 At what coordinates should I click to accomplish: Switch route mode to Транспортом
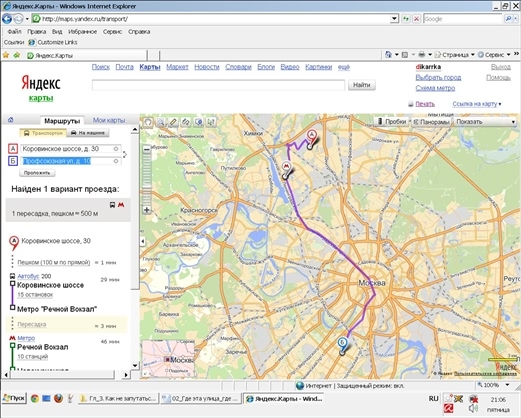click(43, 133)
